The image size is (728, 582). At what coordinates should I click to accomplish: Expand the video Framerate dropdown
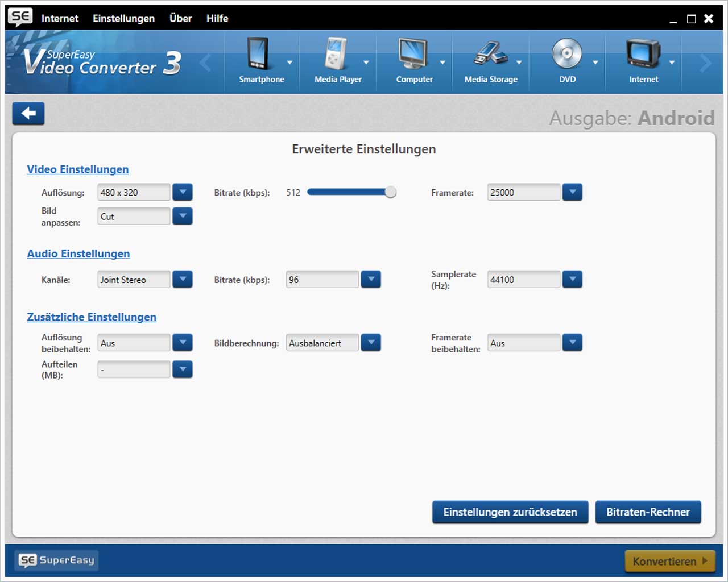[572, 193]
